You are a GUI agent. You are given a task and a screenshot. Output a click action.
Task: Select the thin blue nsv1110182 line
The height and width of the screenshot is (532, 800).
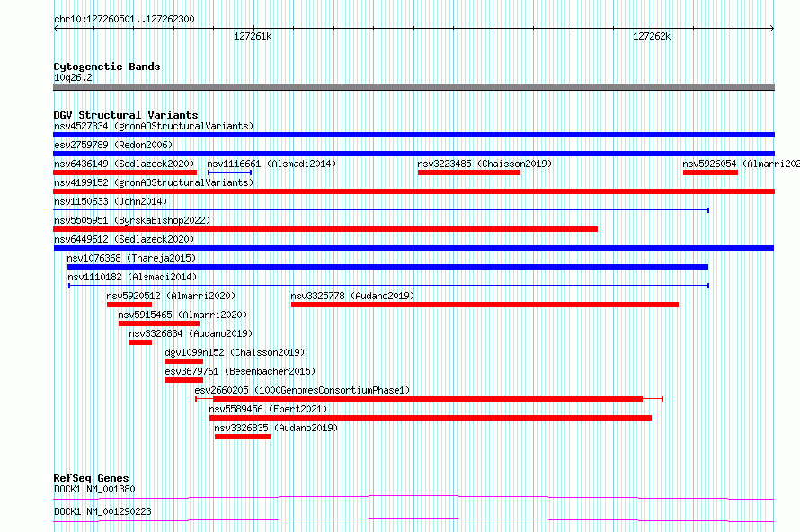click(x=389, y=286)
